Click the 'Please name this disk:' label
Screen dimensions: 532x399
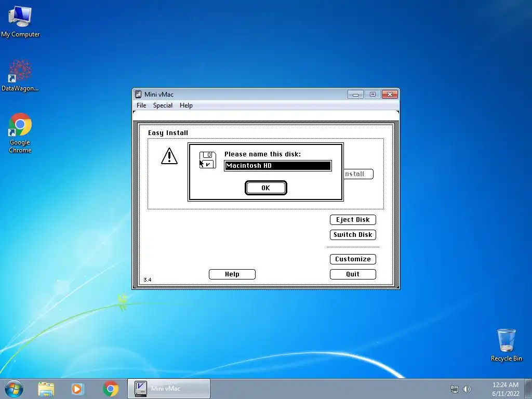click(262, 154)
